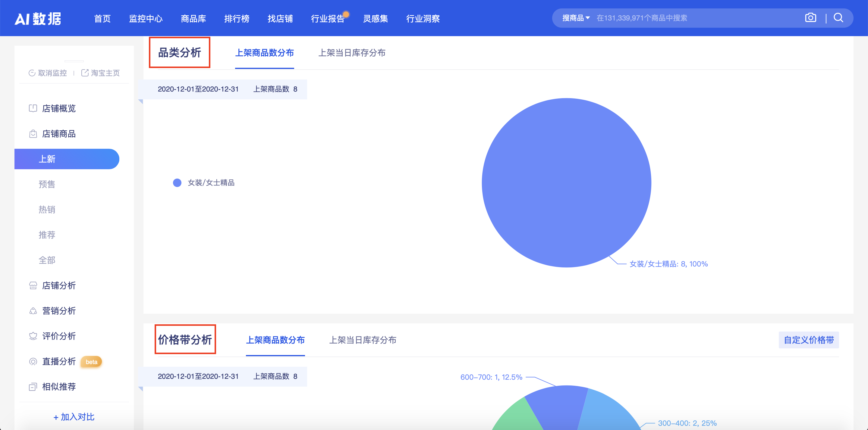The width and height of the screenshot is (868, 430).
Task: Click the 店铺分析 hanger icon
Action: 33,285
